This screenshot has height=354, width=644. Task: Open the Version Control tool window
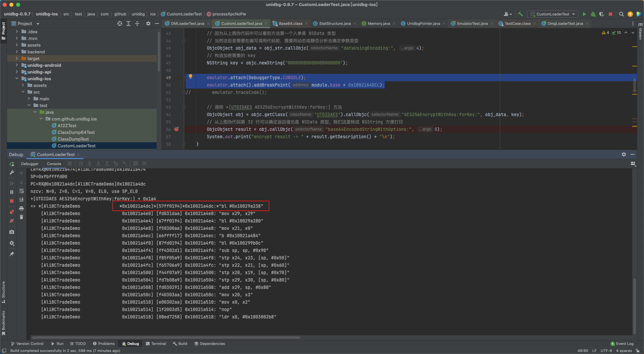pyautogui.click(x=27, y=344)
